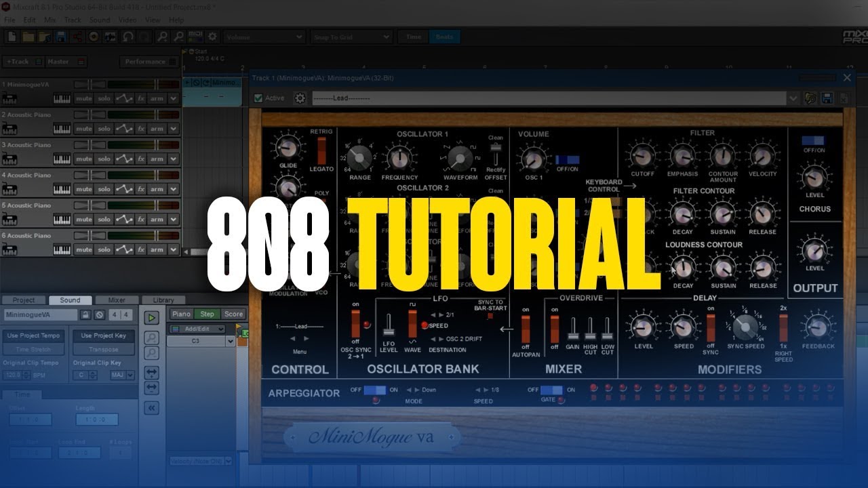Click the filter CUTOFF knob
Viewport: 868px width, 488px height.
click(x=642, y=156)
